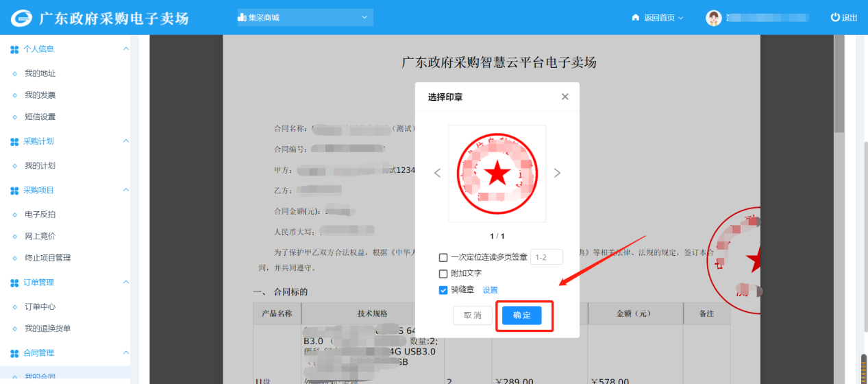The width and height of the screenshot is (868, 384).
Task: Open 我的退换货单 in sidebar
Action: [x=47, y=328]
